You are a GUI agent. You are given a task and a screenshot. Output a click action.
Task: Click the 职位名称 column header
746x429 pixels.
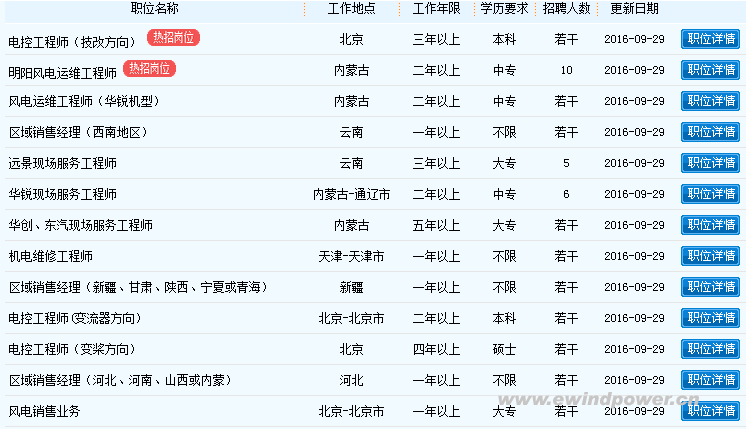[x=155, y=9]
